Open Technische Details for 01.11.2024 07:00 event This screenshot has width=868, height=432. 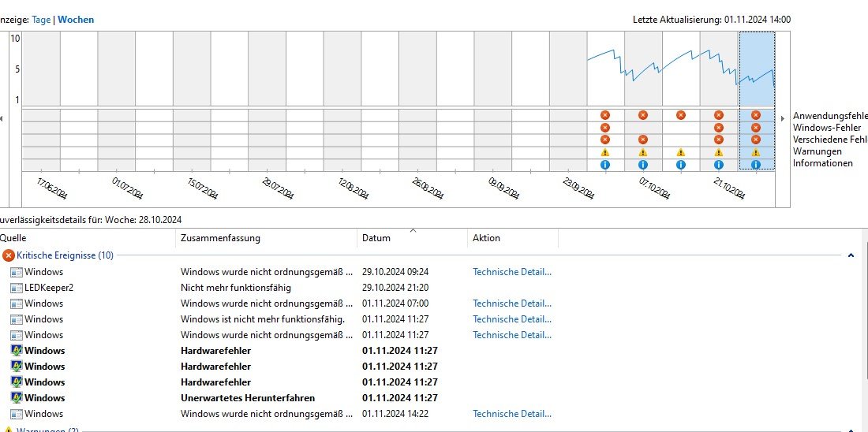512,304
